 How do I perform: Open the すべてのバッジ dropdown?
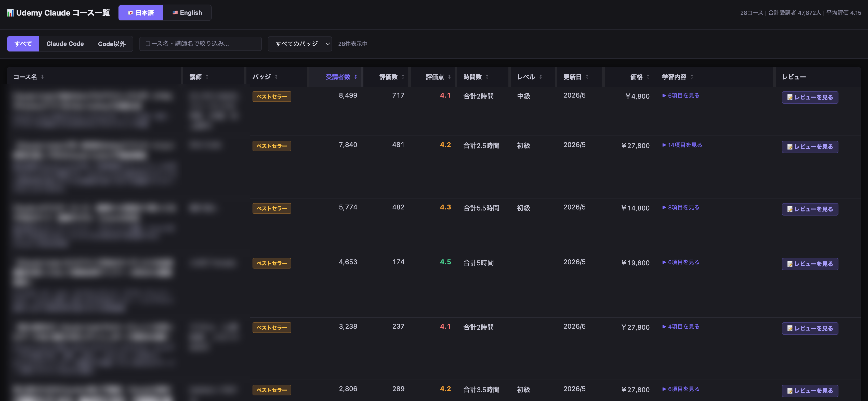(x=300, y=44)
